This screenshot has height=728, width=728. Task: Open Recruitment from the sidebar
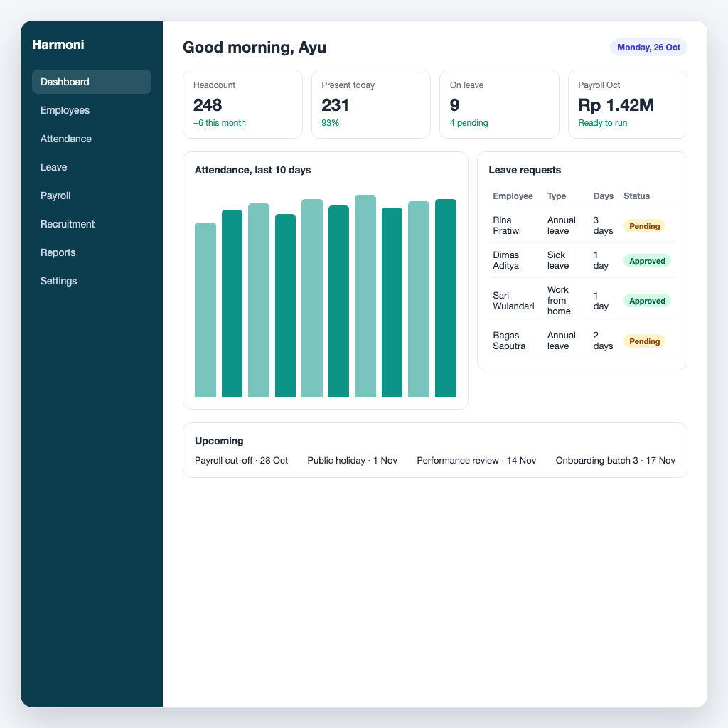92,224
